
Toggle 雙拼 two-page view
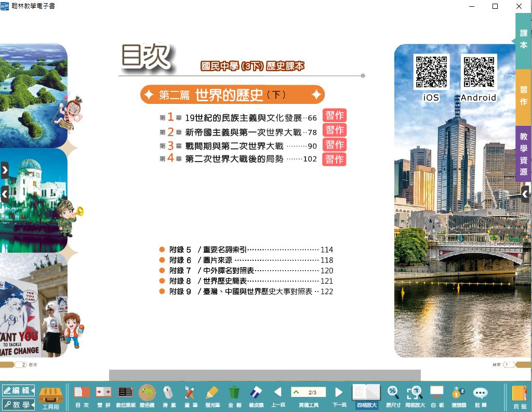[104, 395]
